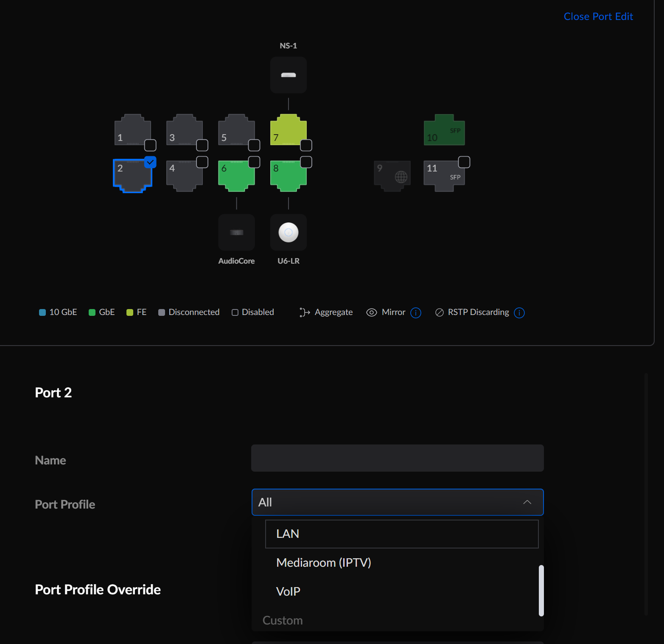The height and width of the screenshot is (644, 664).
Task: Click Disconnected gray legend swatch
Action: pos(162,312)
